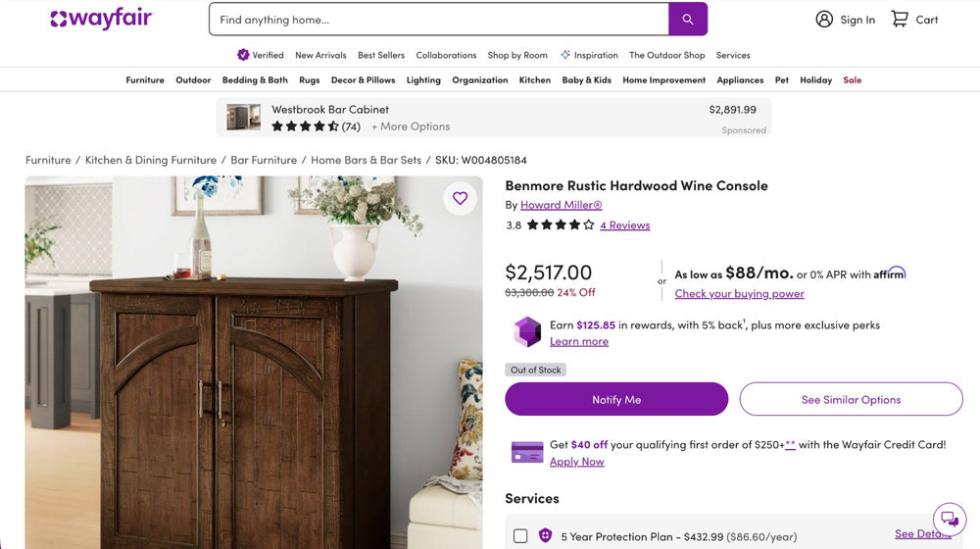Screen dimensions: 980x549
Task: Open the Sign In account icon
Action: coord(824,20)
